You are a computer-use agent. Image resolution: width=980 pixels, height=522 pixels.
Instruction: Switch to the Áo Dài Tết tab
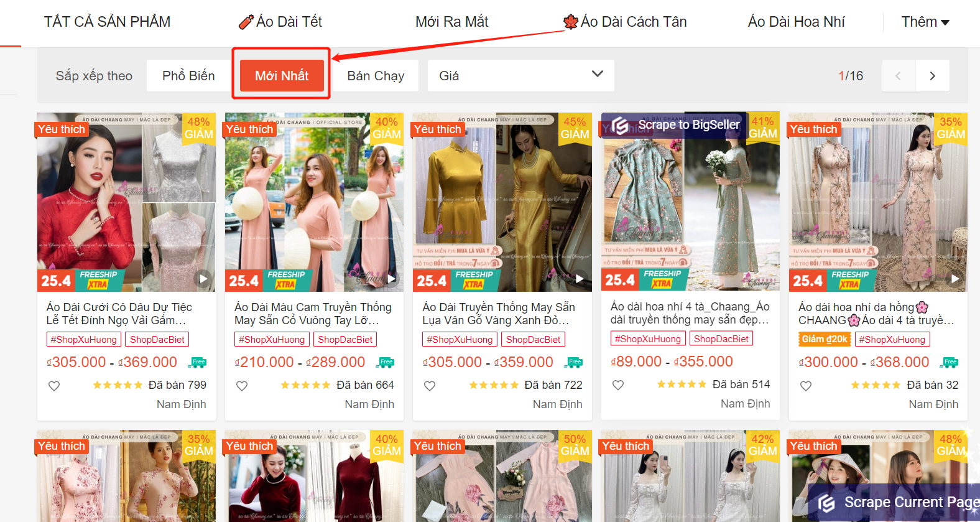(281, 22)
